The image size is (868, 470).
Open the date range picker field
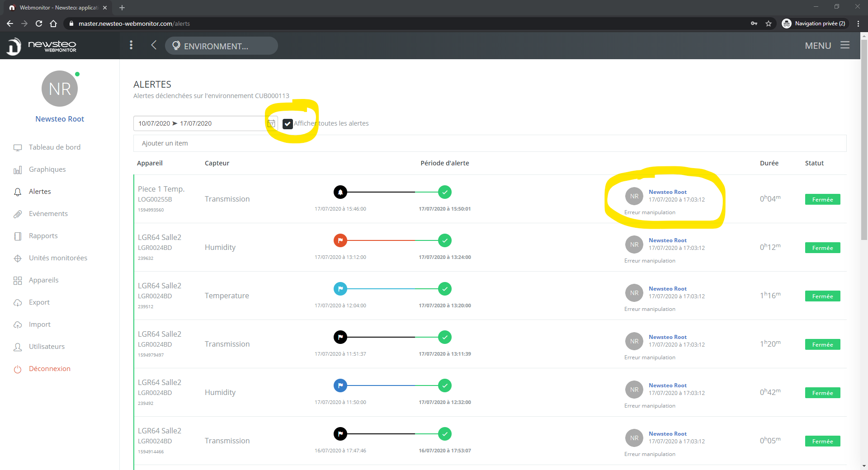pos(199,123)
